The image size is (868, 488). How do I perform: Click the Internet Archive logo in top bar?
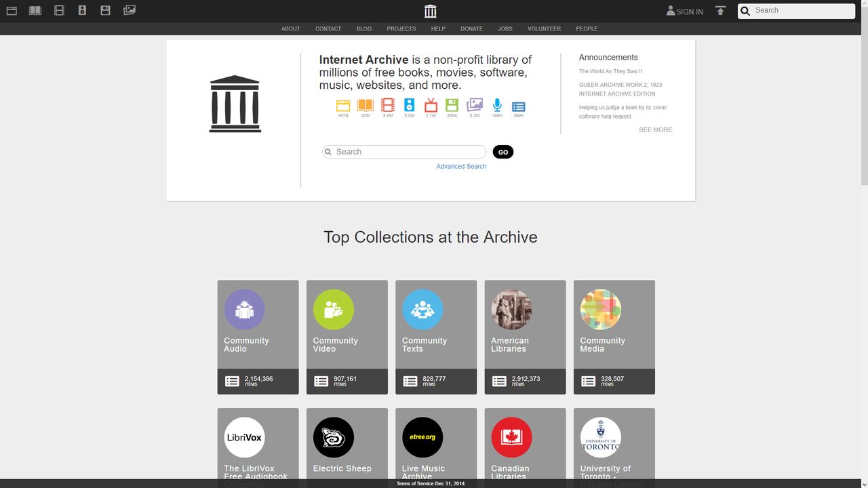point(431,11)
